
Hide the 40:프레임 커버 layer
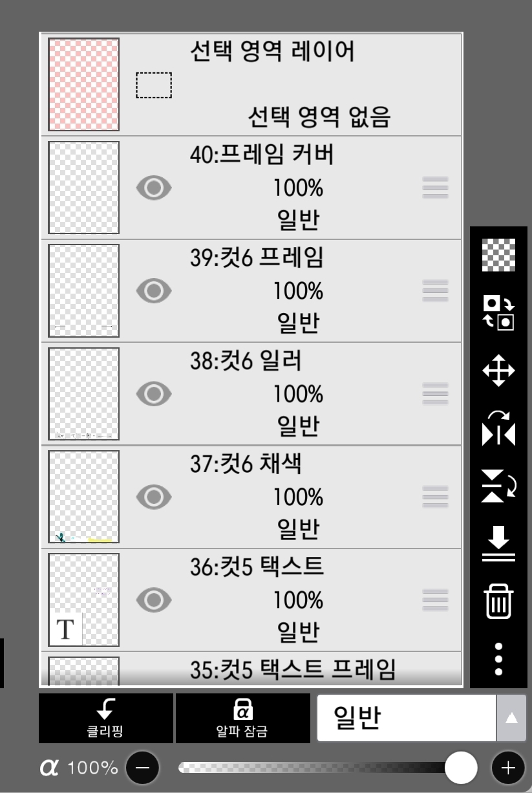tap(154, 188)
